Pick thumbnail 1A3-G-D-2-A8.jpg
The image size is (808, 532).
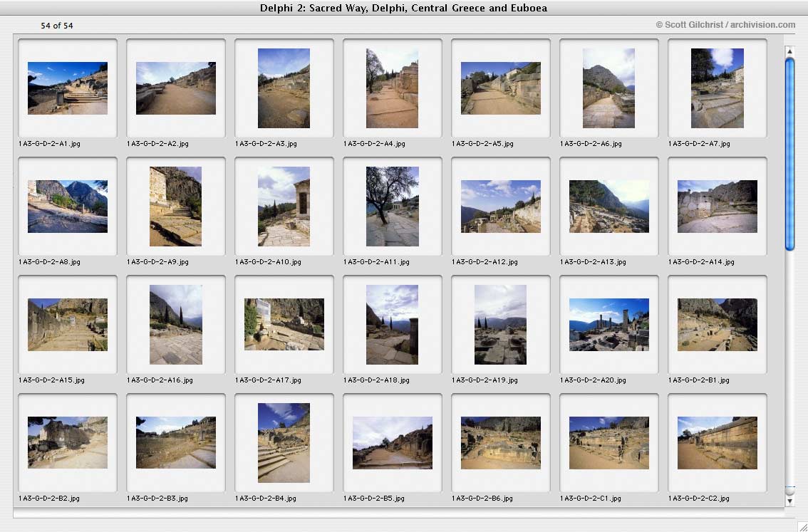click(68, 207)
